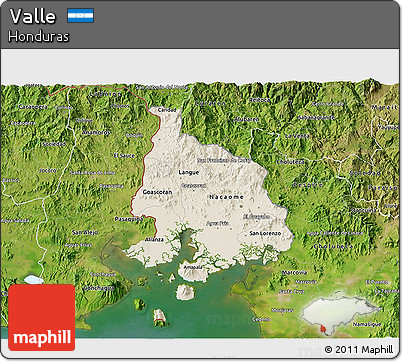Select the Orocuina label

click(x=364, y=210)
